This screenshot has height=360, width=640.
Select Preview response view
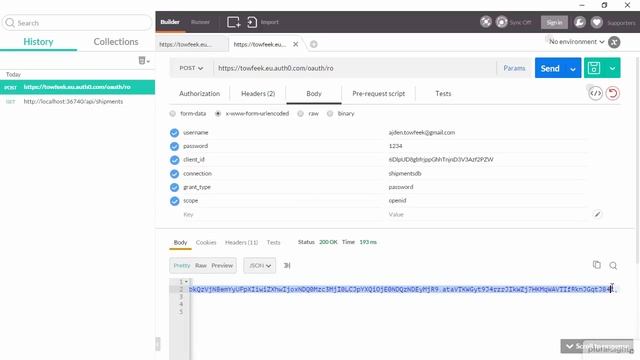point(222,265)
